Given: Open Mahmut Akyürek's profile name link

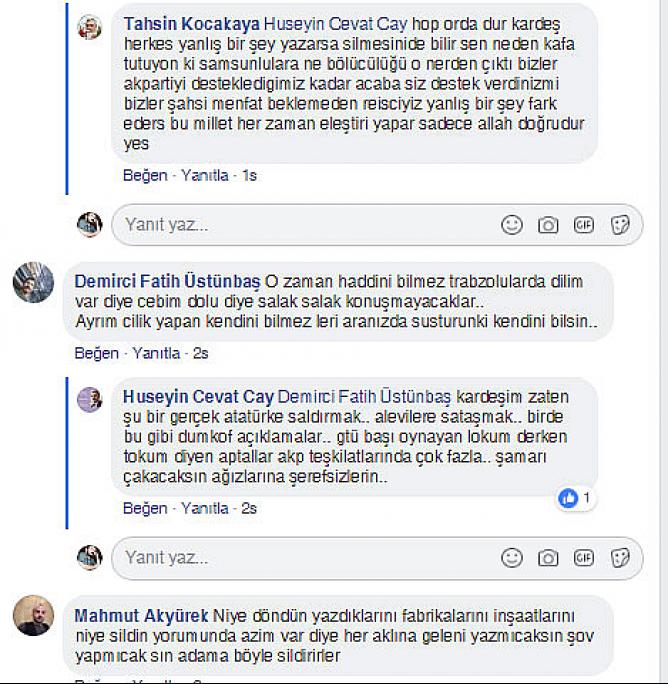Looking at the screenshot, I should 141,616.
